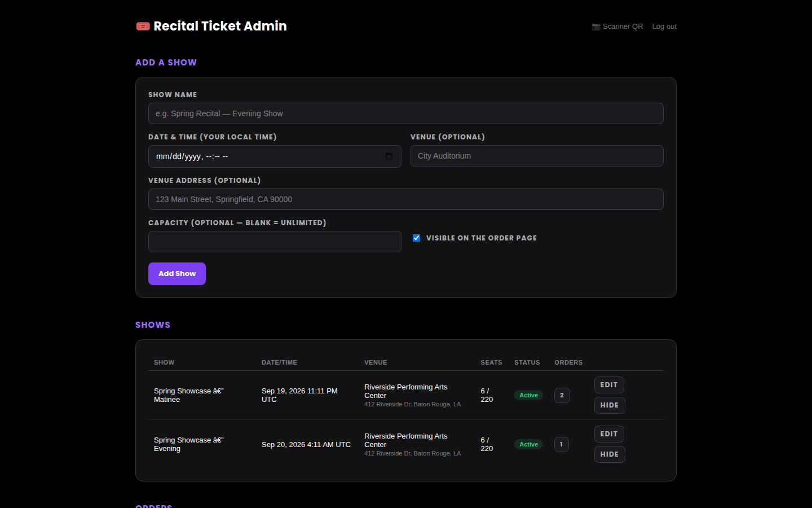Image resolution: width=812 pixels, height=508 pixels.
Task: Toggle Visible on the Order Page checkbox
Action: 417,238
